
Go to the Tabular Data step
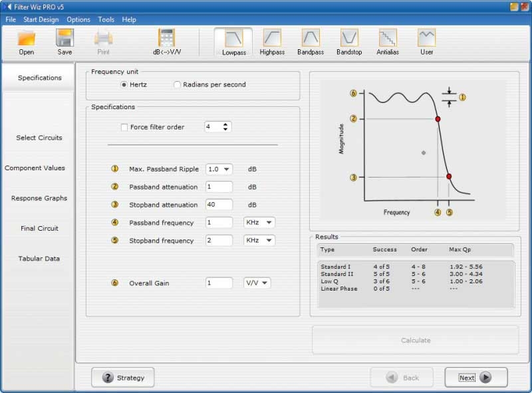39,259
